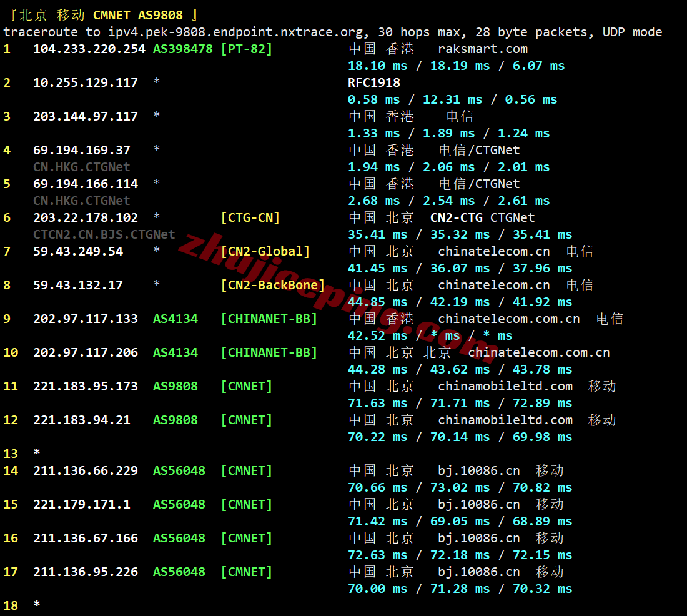The image size is (687, 616).
Task: Click chinamobileltd.com on hop 12
Action: point(505,420)
